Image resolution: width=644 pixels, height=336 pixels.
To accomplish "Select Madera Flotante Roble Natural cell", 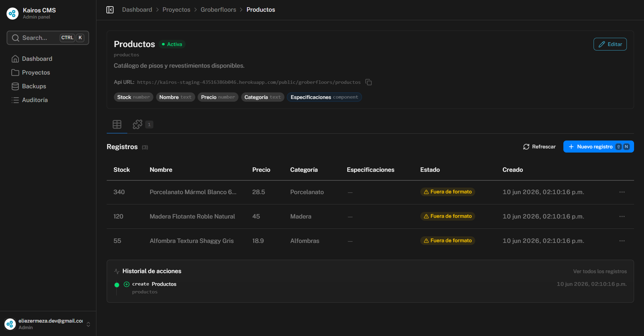I will click(x=192, y=216).
